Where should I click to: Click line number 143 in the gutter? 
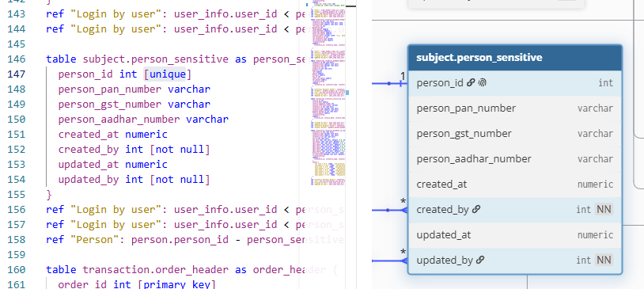pos(17,14)
